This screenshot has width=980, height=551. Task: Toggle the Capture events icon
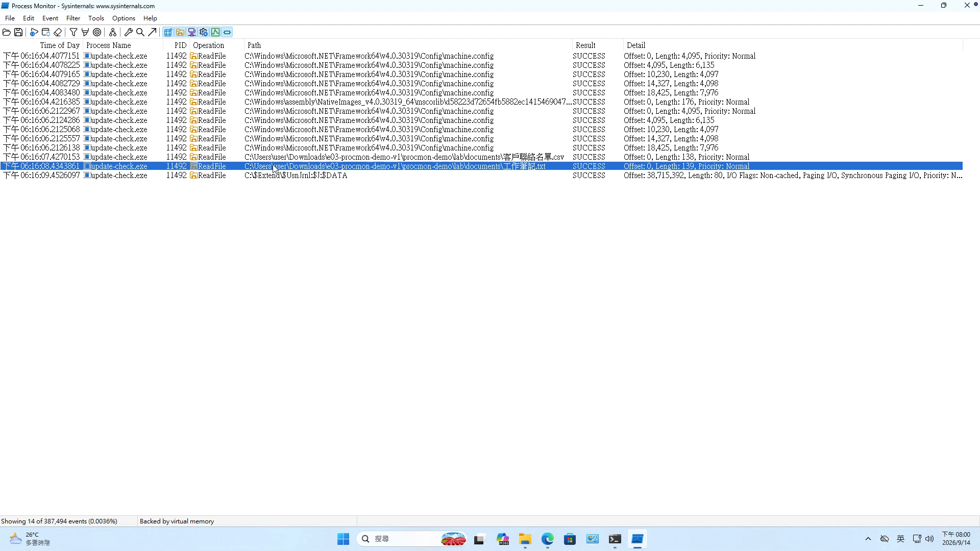tap(34, 32)
